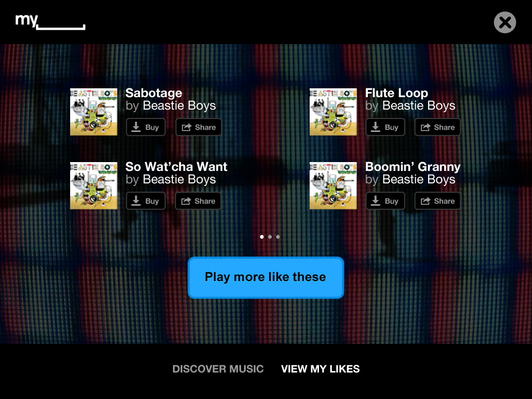The width and height of the screenshot is (532, 399).
Task: Open the Sabotage album artwork
Action: [x=94, y=112]
